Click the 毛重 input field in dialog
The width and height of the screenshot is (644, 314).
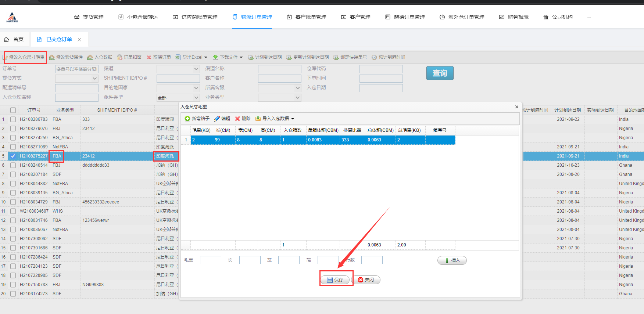[210, 260]
